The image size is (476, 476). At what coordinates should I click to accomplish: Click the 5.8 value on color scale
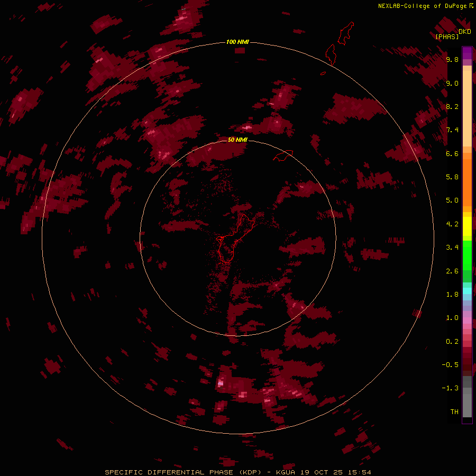(x=452, y=177)
